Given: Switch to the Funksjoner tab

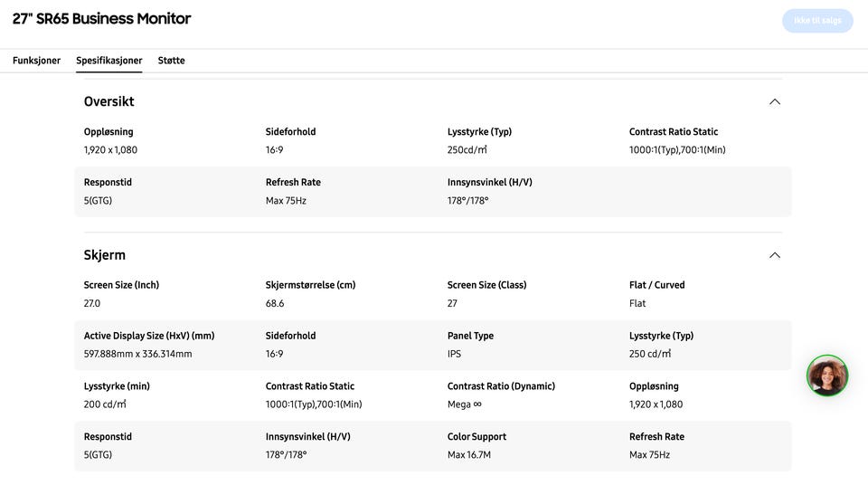Looking at the screenshot, I should (x=36, y=61).
